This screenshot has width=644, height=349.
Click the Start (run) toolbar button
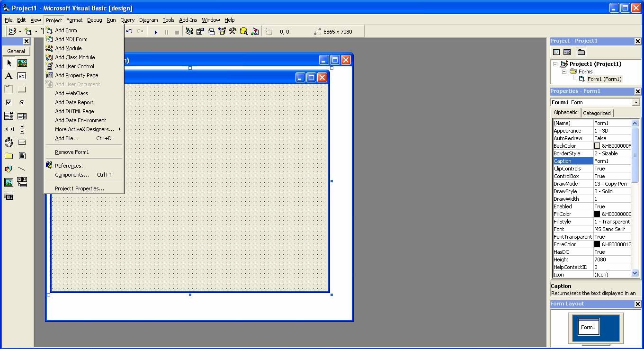coord(156,32)
